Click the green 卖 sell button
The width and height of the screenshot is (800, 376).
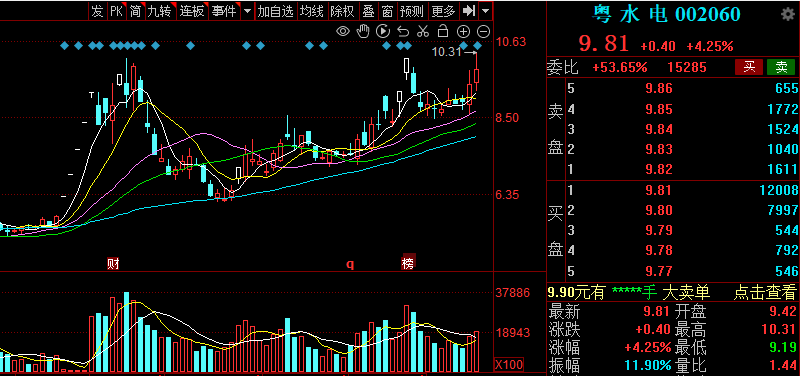[781, 67]
